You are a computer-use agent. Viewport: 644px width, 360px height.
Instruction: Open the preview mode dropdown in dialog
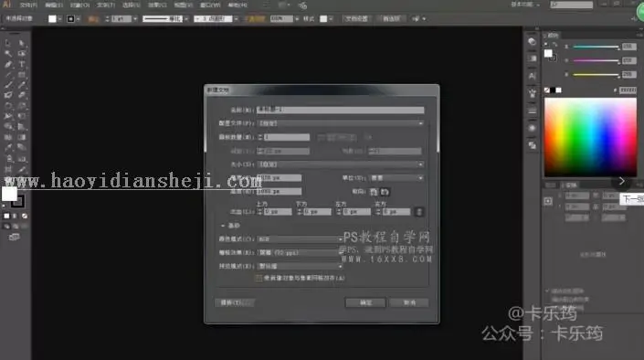(300, 266)
